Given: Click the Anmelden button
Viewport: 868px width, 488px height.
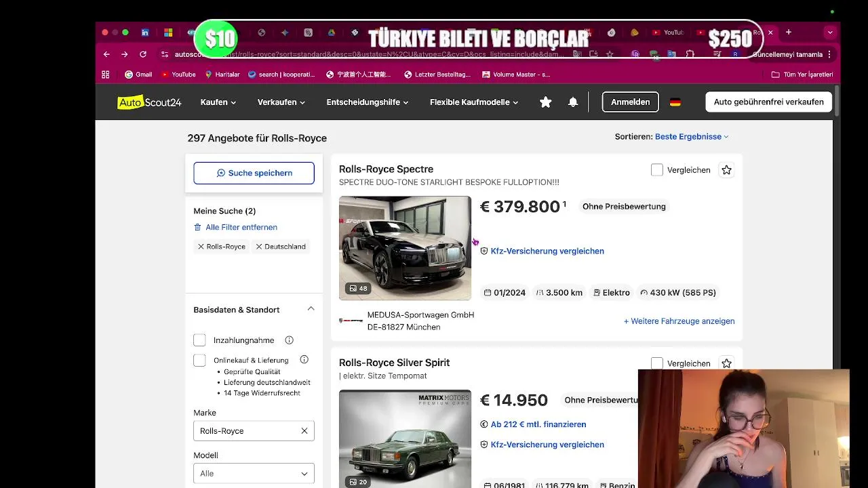Looking at the screenshot, I should click(x=630, y=102).
